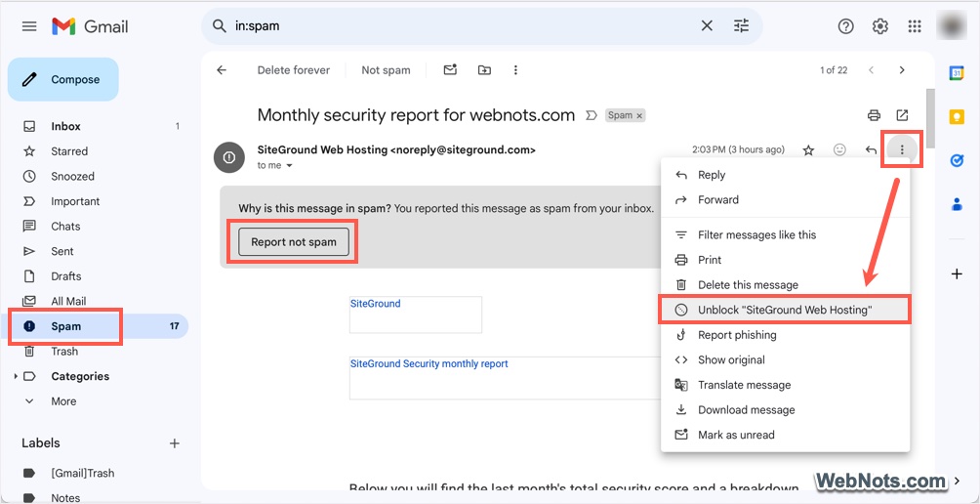The width and height of the screenshot is (980, 504).
Task: Select Filter messages like this
Action: coord(785,235)
